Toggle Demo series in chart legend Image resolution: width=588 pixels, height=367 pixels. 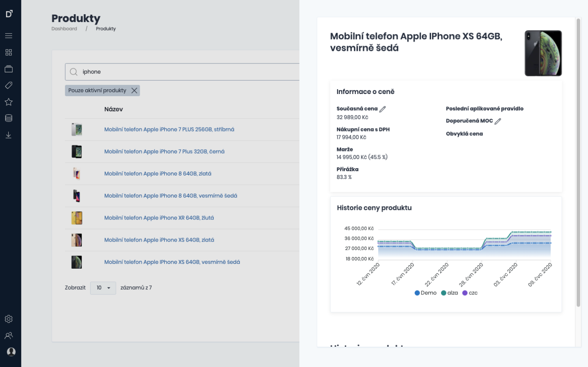pos(425,293)
